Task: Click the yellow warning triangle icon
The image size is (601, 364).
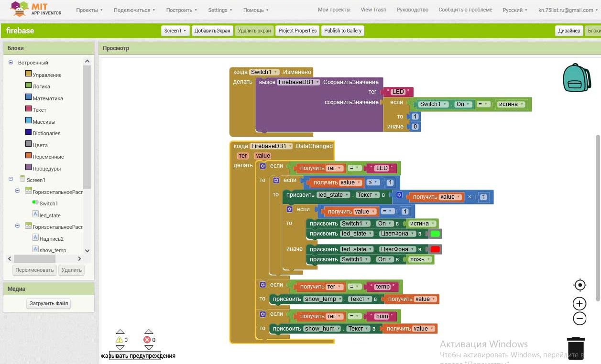Action: (x=120, y=340)
